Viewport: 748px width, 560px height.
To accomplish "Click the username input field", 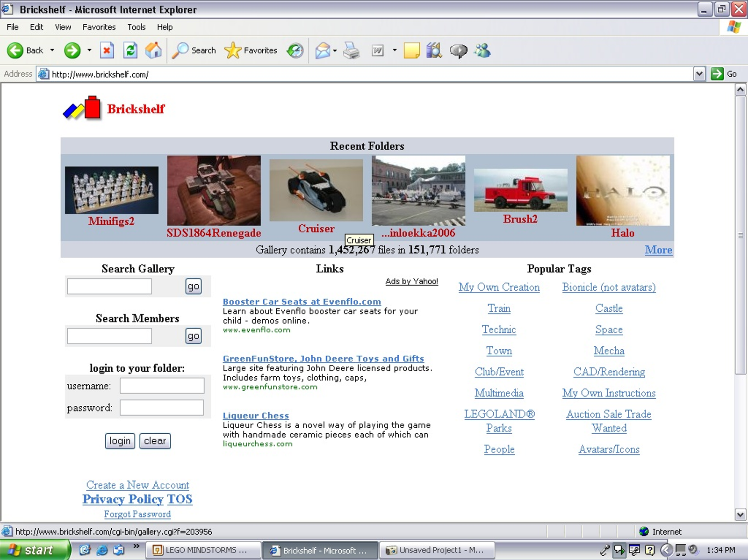I will 161,386.
